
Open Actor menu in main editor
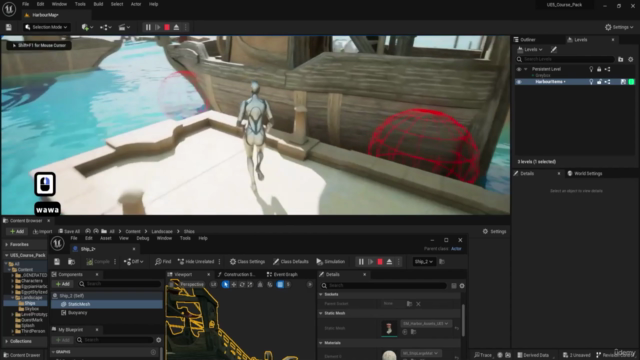(136, 4)
